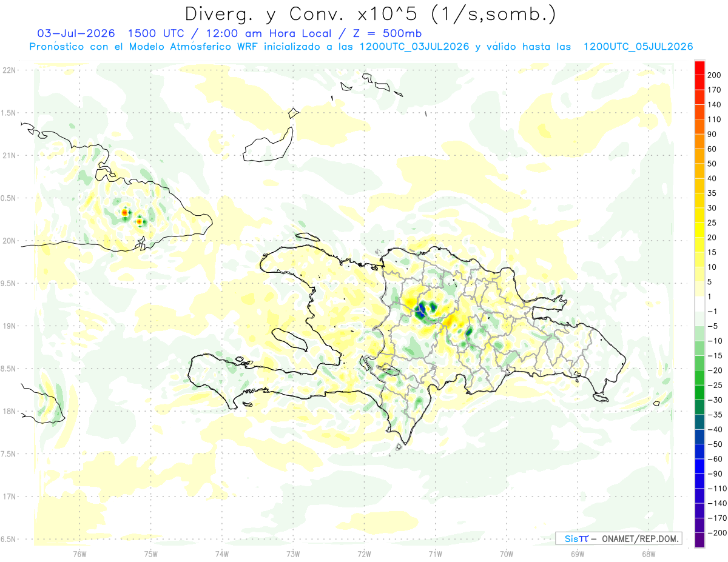Click the "-170" colorbar value
This screenshot has height=562, width=728.
[716, 518]
